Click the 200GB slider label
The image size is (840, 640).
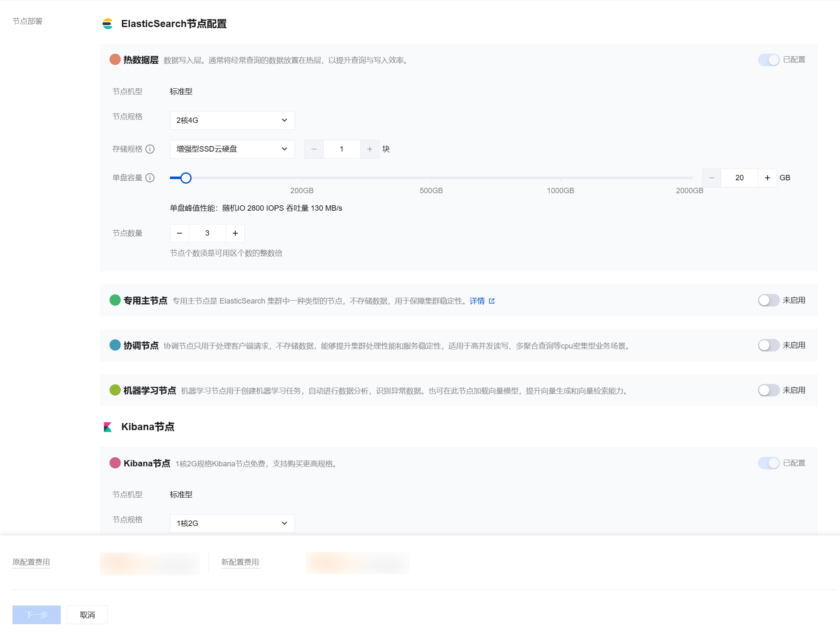[302, 191]
